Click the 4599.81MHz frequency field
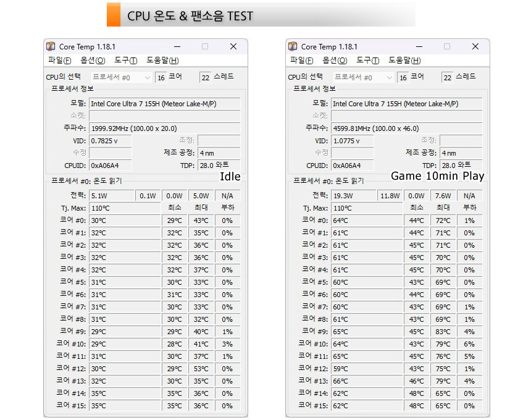The height and width of the screenshot is (420, 531). [407, 128]
